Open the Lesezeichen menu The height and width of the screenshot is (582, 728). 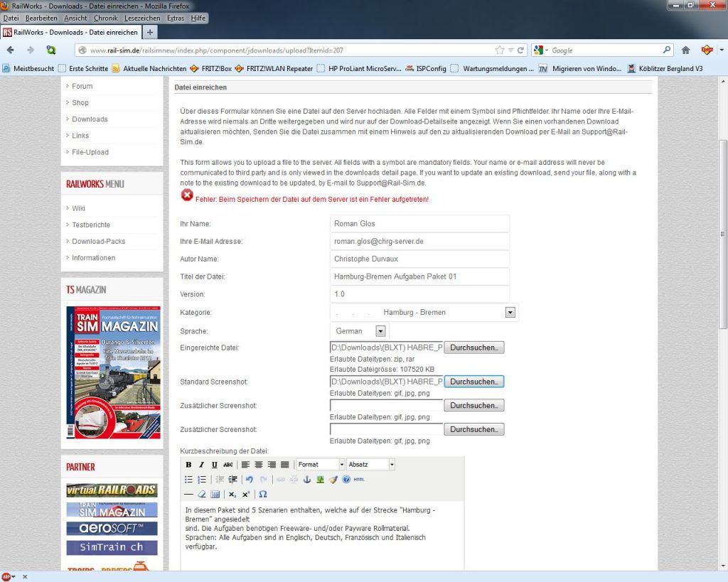[x=142, y=18]
